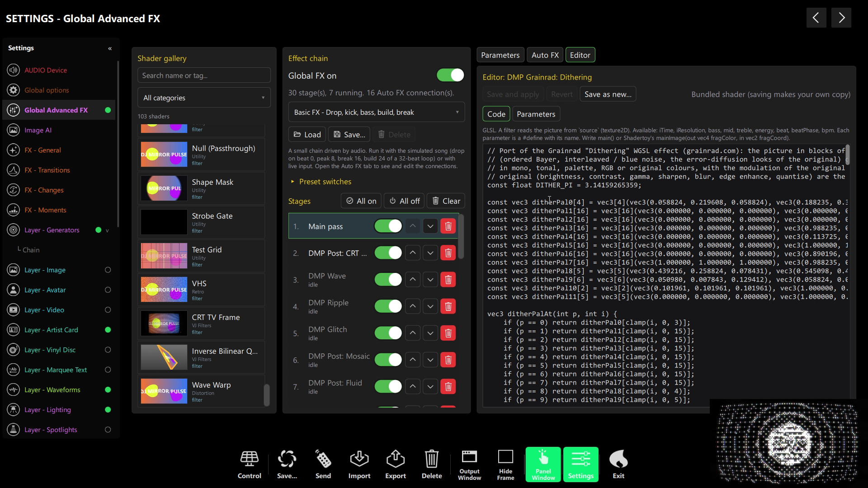
Task: Disable the Main pass stage toggle
Action: click(x=388, y=226)
